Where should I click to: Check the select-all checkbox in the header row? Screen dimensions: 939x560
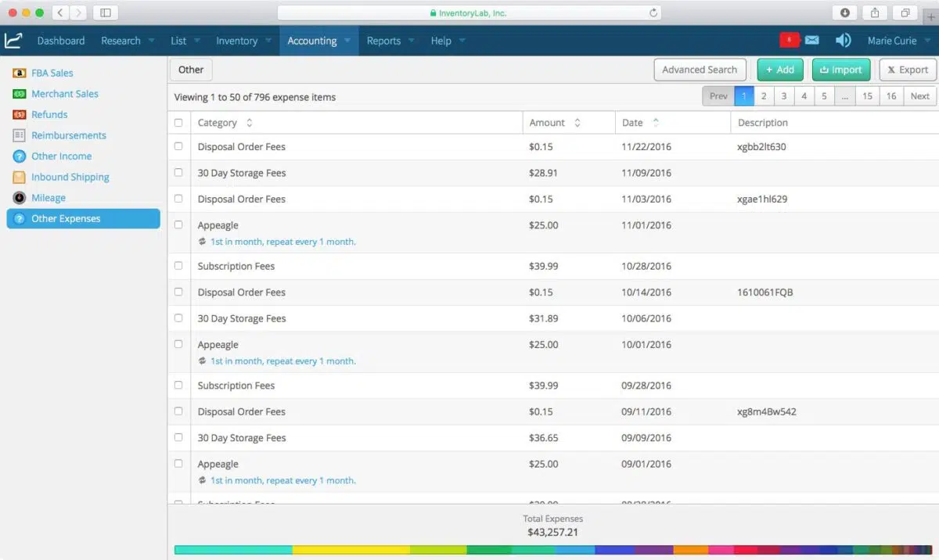tap(178, 123)
